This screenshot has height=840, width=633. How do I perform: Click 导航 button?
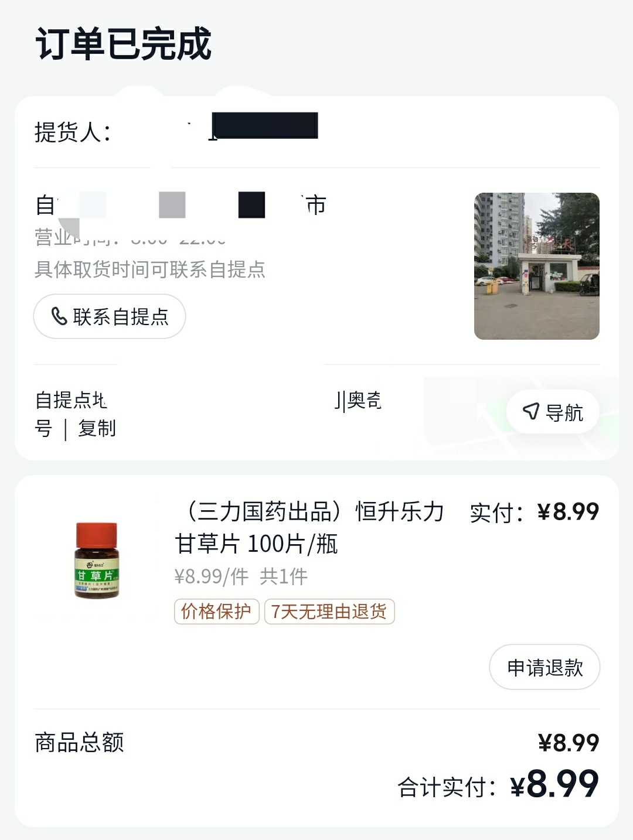[x=553, y=412]
